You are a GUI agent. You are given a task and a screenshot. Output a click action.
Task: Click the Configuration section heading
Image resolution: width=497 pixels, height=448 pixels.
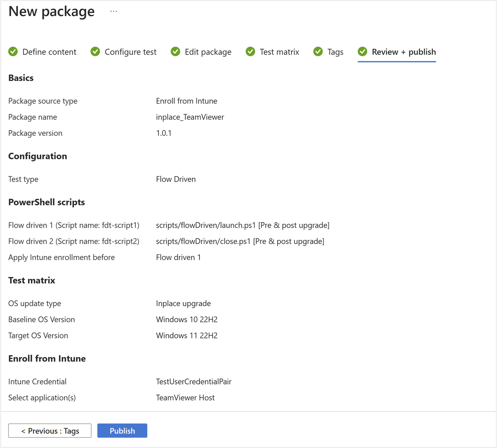pyautogui.click(x=38, y=156)
